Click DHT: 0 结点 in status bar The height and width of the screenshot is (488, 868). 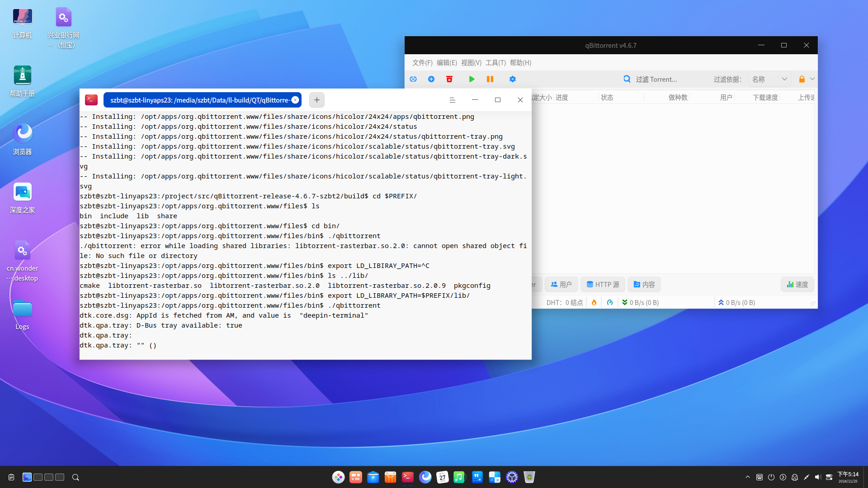point(564,302)
